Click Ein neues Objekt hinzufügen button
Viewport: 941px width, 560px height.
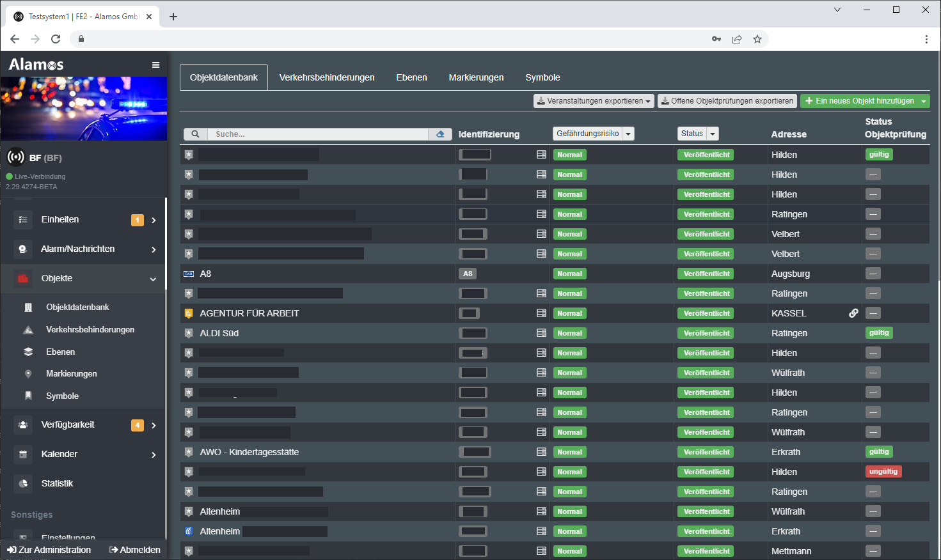coord(859,101)
